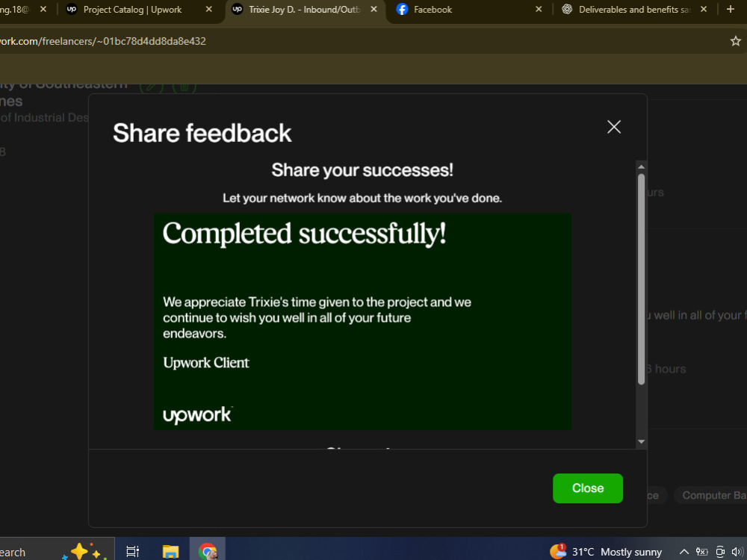
Task: Click the address bar URL
Action: pyautogui.click(x=102, y=41)
